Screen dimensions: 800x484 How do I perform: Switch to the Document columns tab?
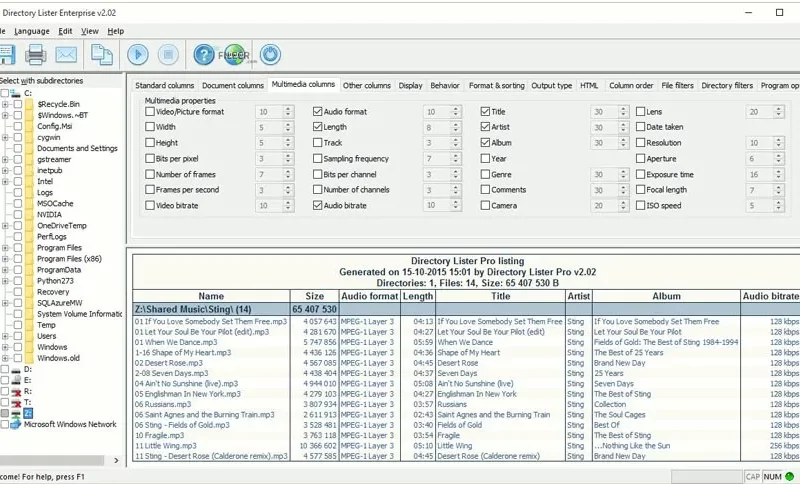click(233, 86)
